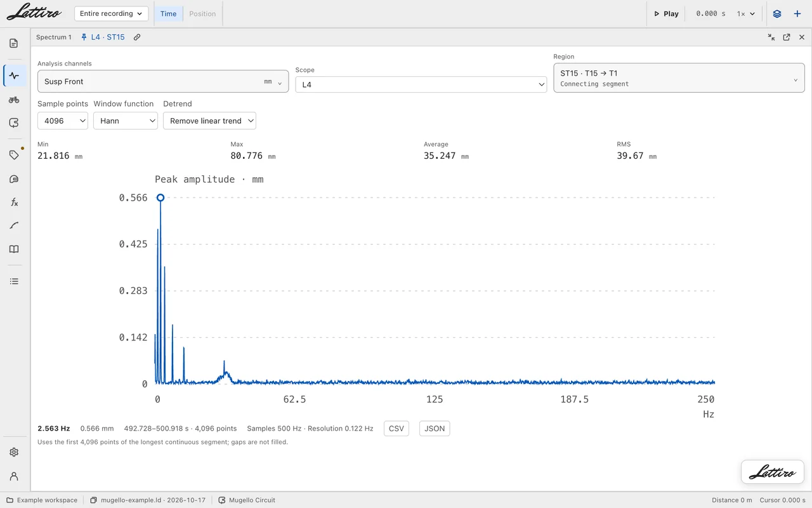Open the curve sidebar icon
Screen dimensions: 812x508
(x=14, y=225)
